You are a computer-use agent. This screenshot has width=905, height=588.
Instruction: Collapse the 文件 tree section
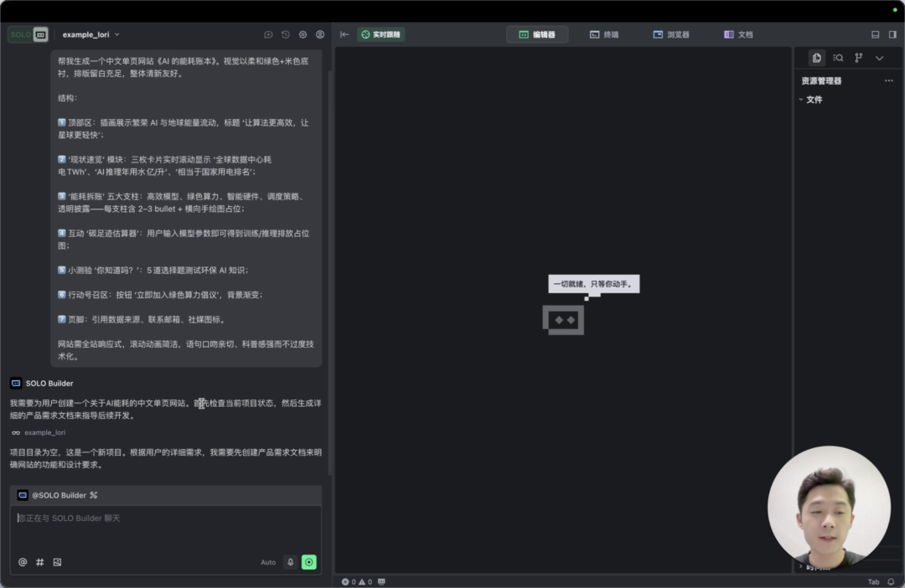pyautogui.click(x=811, y=100)
